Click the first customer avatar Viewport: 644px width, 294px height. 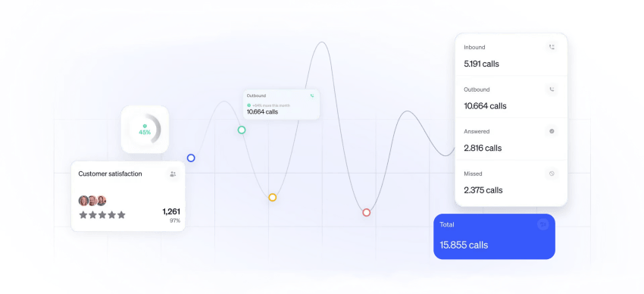tap(83, 201)
